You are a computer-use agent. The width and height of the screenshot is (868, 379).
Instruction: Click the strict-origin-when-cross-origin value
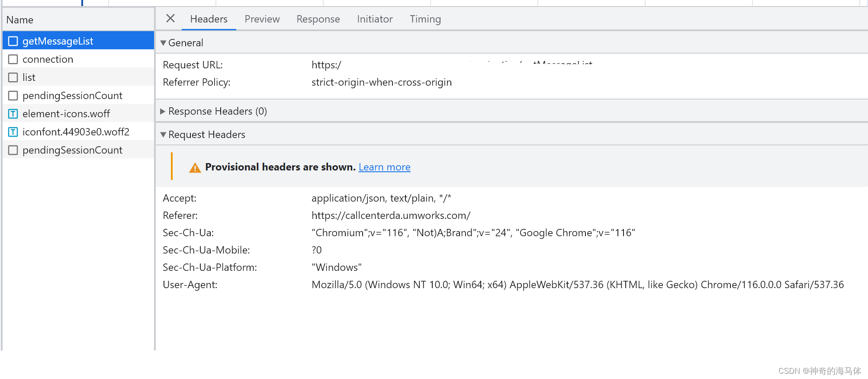point(381,82)
